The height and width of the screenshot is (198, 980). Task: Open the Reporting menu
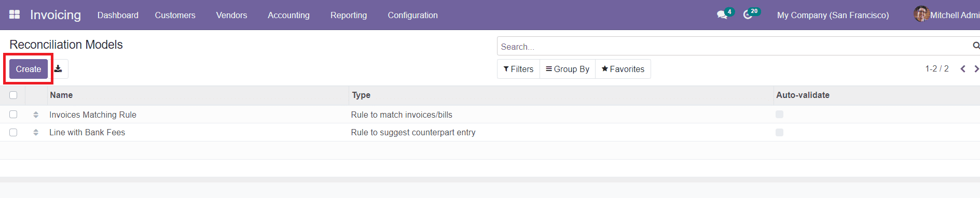[349, 15]
